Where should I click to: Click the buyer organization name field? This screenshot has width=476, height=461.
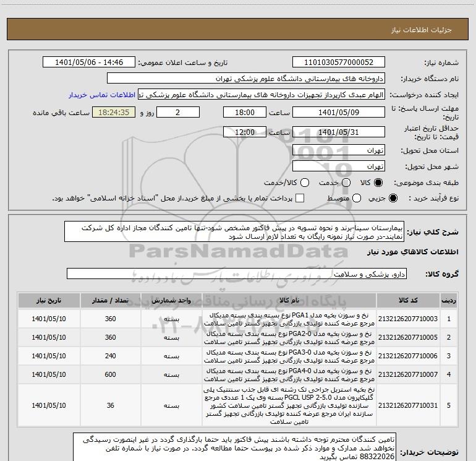(246, 79)
